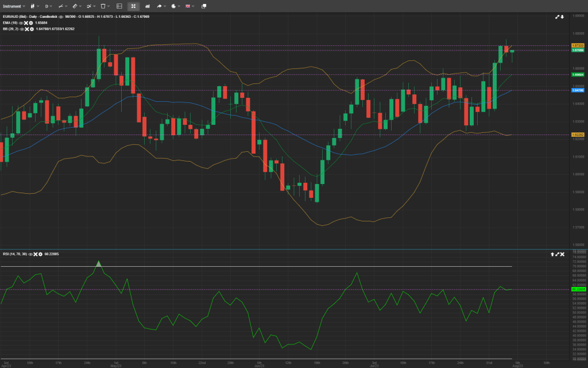Move the main chart panel down
Screen dimensions: 588x368
(x=562, y=17)
